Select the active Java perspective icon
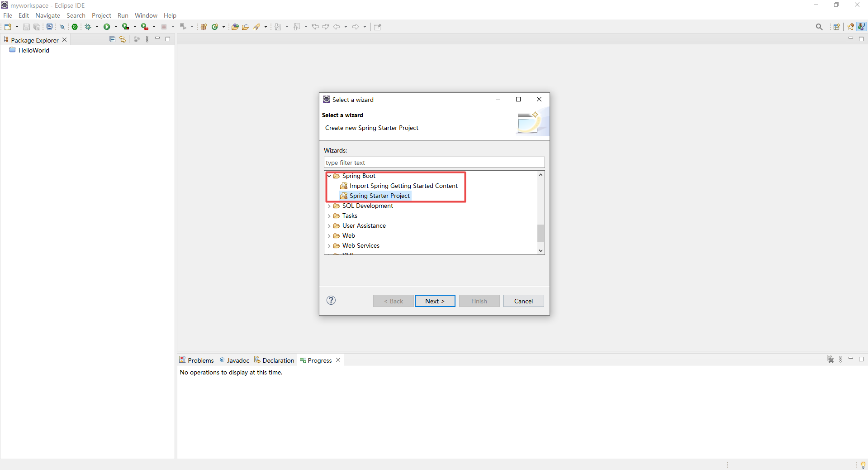The width and height of the screenshot is (868, 470). tap(862, 27)
